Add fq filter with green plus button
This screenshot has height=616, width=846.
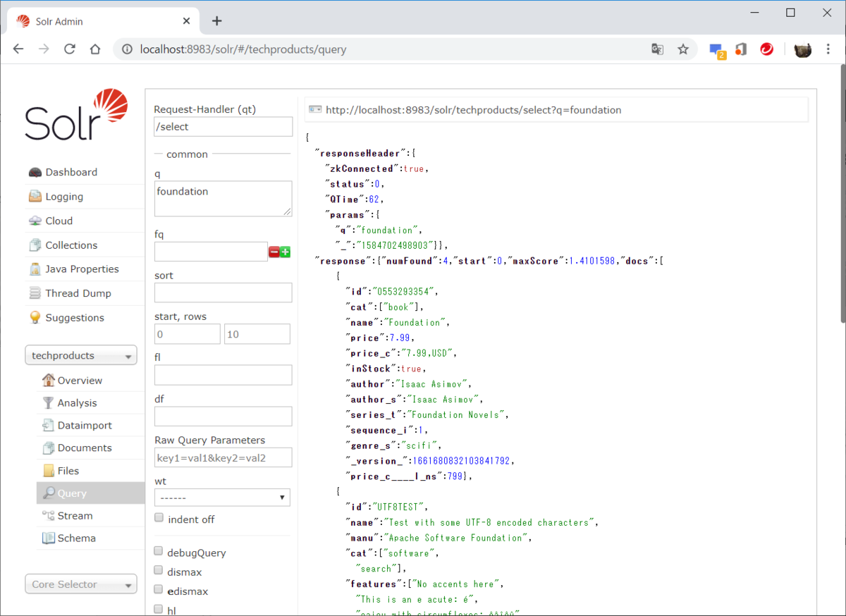286,252
